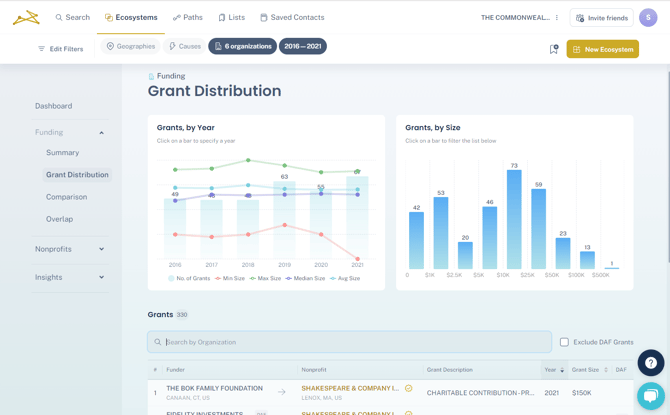The image size is (670, 415).
Task: Click the Invite friends button
Action: [x=601, y=18]
